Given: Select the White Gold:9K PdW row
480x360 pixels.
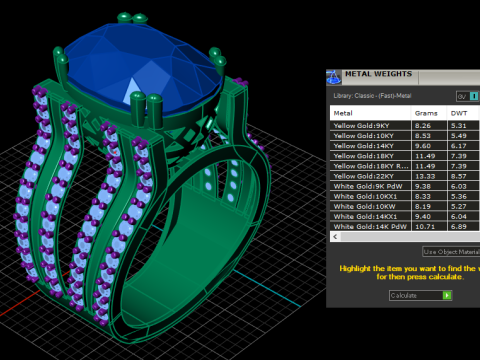Looking at the screenshot, I should click(405, 186).
